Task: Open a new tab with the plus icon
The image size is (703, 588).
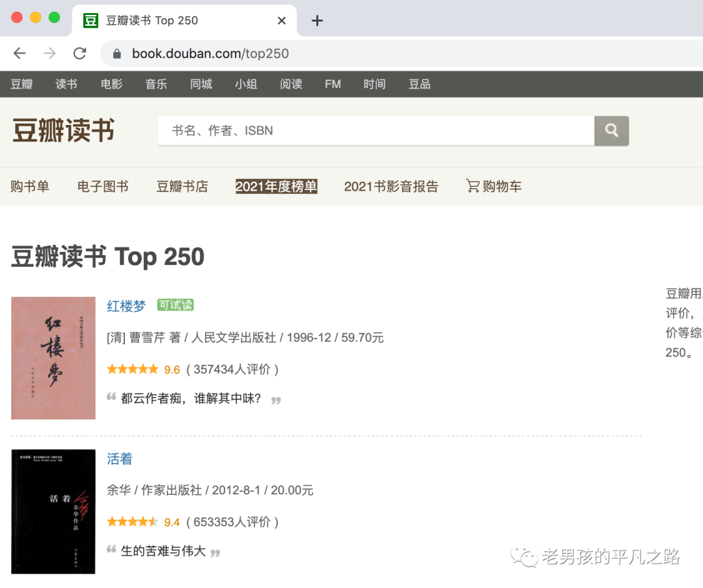Action: (317, 20)
